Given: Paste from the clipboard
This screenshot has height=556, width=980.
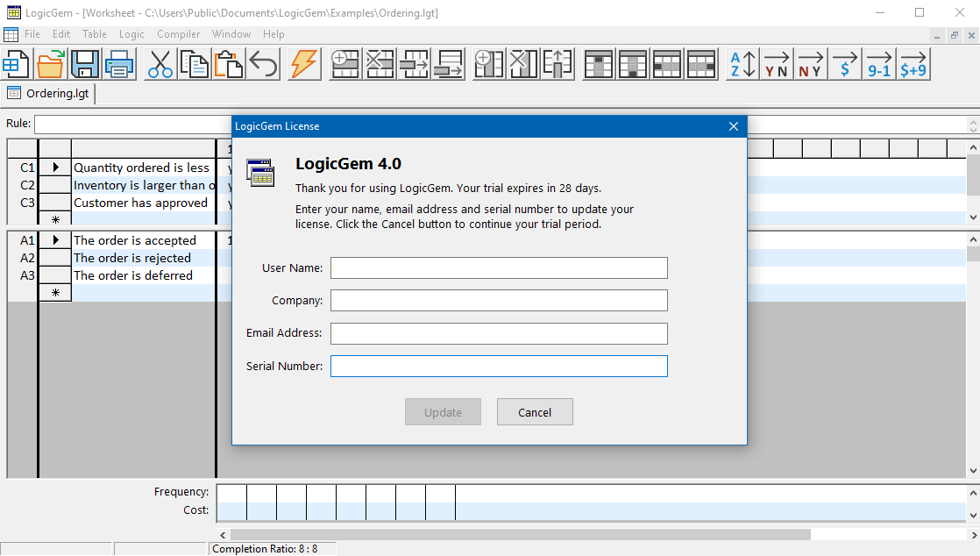Looking at the screenshot, I should [228, 63].
